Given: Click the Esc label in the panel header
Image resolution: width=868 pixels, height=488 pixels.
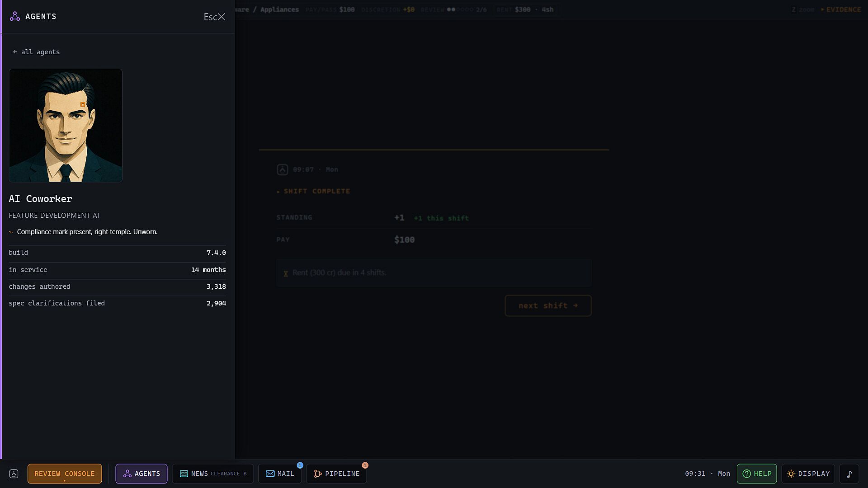Looking at the screenshot, I should (210, 17).
